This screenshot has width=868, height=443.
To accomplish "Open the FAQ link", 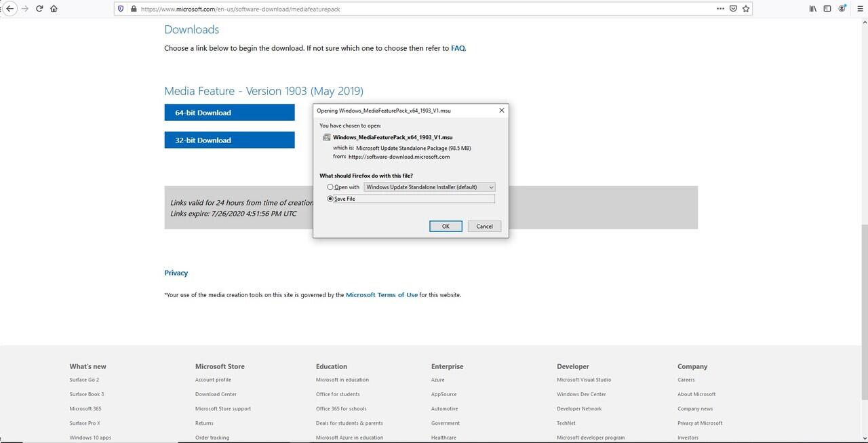I will point(458,48).
